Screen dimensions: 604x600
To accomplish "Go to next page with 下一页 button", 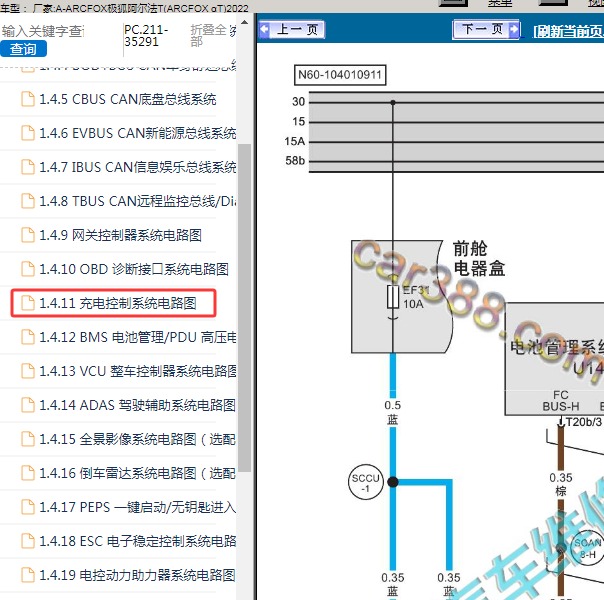I will pos(487,29).
